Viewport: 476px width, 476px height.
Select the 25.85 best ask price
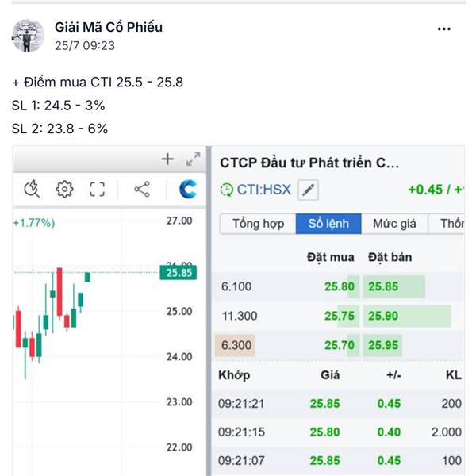383,286
